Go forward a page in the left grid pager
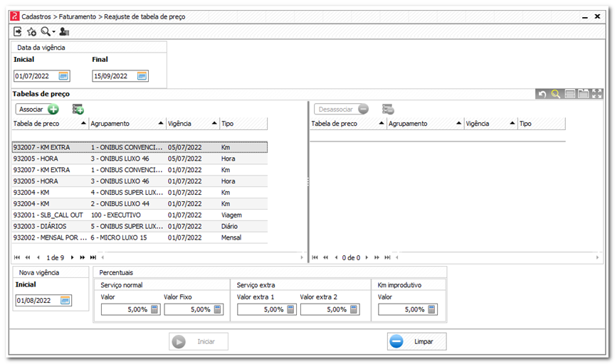The width and height of the screenshot is (615, 364). [83, 257]
